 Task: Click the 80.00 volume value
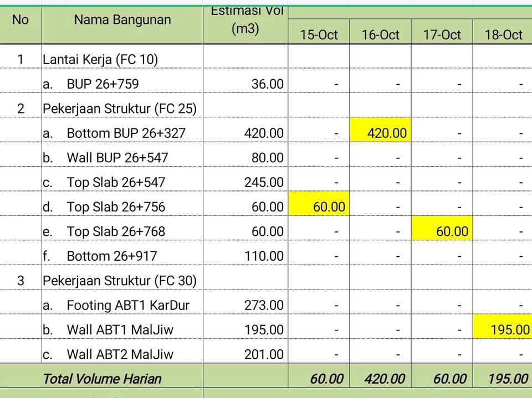click(x=245, y=154)
